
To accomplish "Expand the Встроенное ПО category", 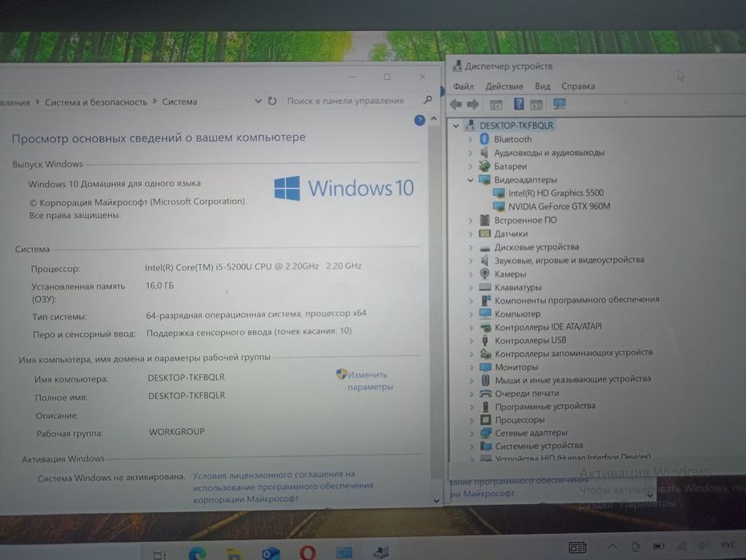I will coord(470,221).
